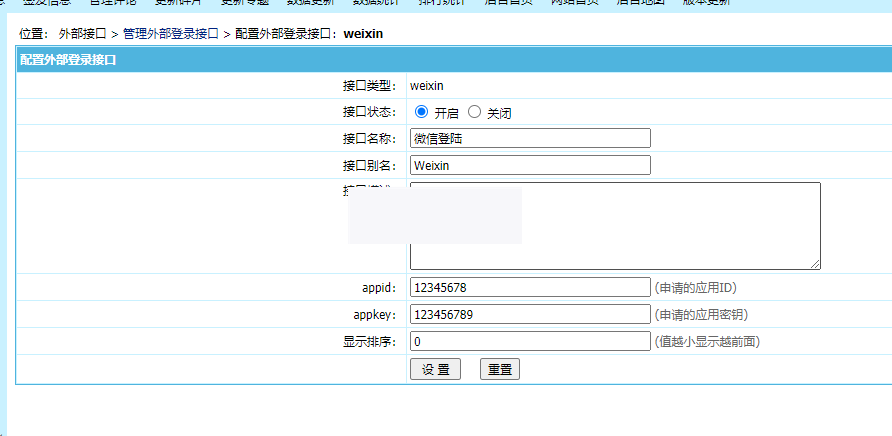The image size is (892, 436).
Task: Select the 关闭 radio button
Action: pos(475,112)
